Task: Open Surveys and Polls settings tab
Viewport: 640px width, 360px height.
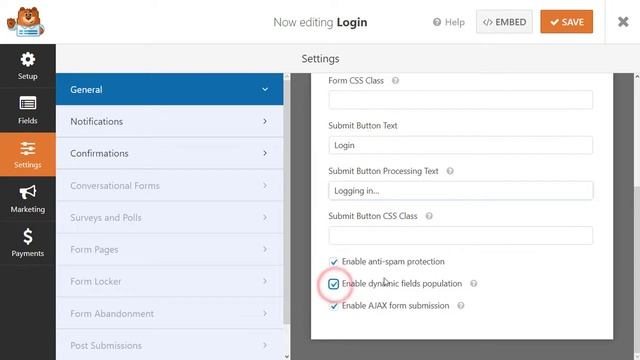Action: click(x=169, y=217)
